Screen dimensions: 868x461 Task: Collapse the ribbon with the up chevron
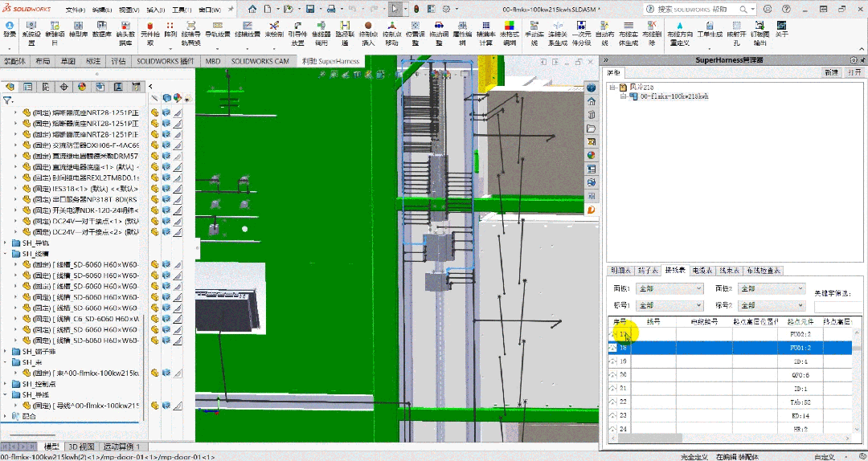pos(862,49)
